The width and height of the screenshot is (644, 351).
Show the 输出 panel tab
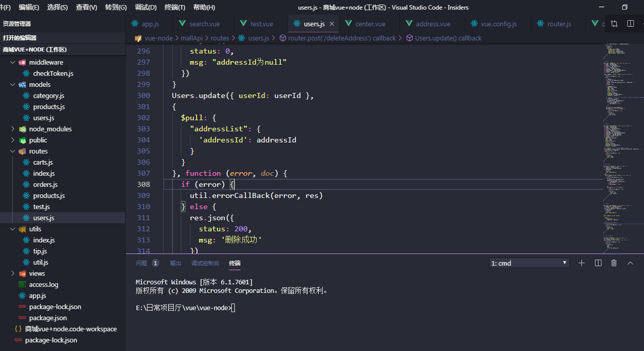point(175,263)
